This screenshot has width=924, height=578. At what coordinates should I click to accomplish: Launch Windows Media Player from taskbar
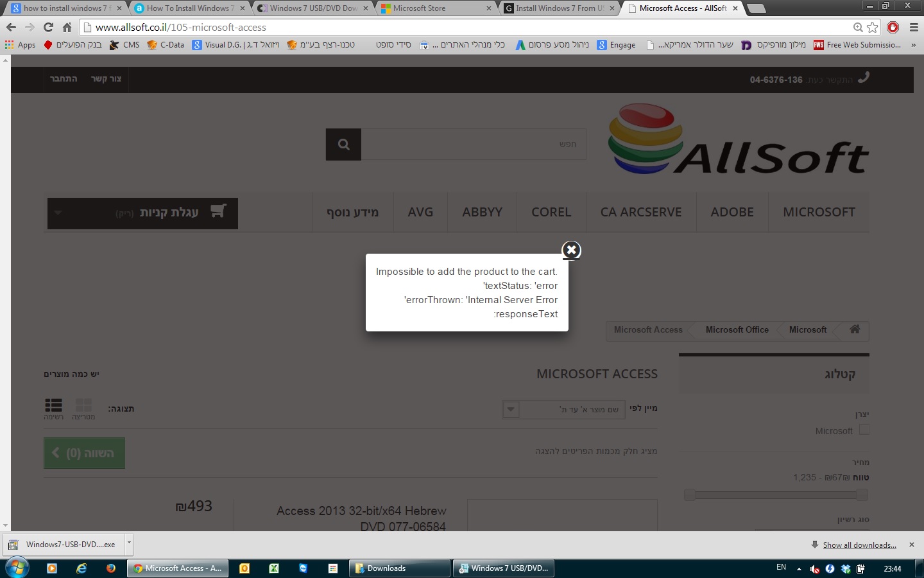[x=52, y=568]
